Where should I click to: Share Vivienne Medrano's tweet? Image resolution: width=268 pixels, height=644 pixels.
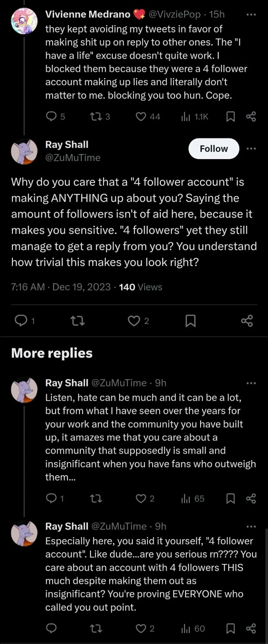point(251,117)
